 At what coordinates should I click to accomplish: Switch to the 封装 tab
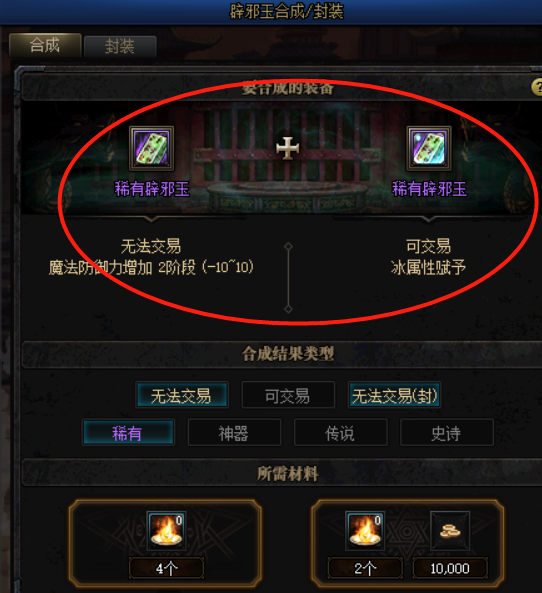click(x=120, y=47)
